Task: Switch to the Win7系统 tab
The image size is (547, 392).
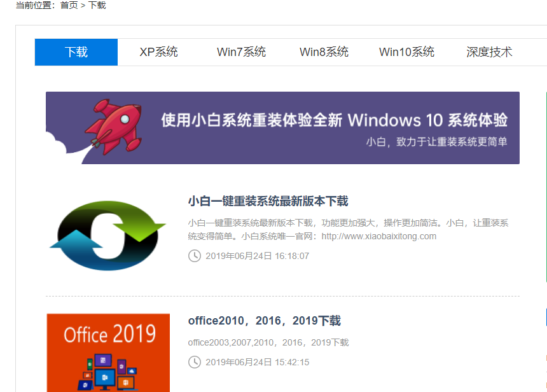Action: tap(242, 52)
